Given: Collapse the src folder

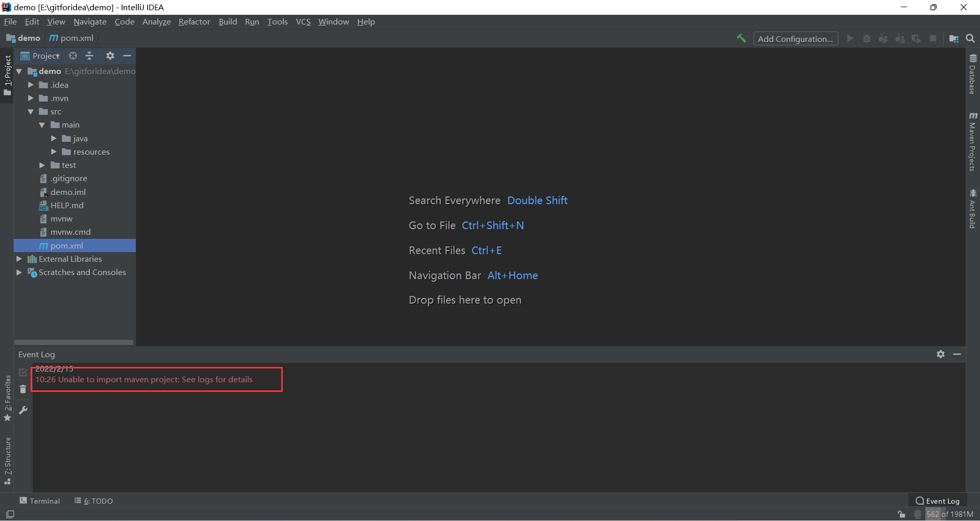Looking at the screenshot, I should 31,112.
